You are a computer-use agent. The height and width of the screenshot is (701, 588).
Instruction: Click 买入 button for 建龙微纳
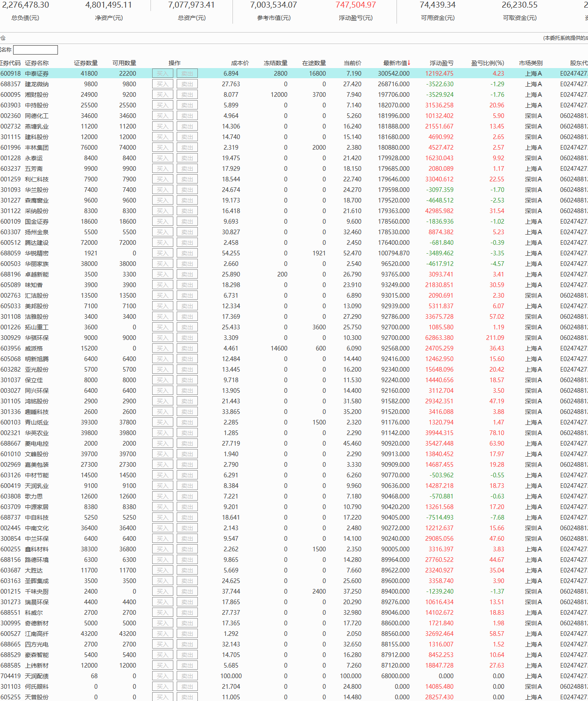pos(163,84)
